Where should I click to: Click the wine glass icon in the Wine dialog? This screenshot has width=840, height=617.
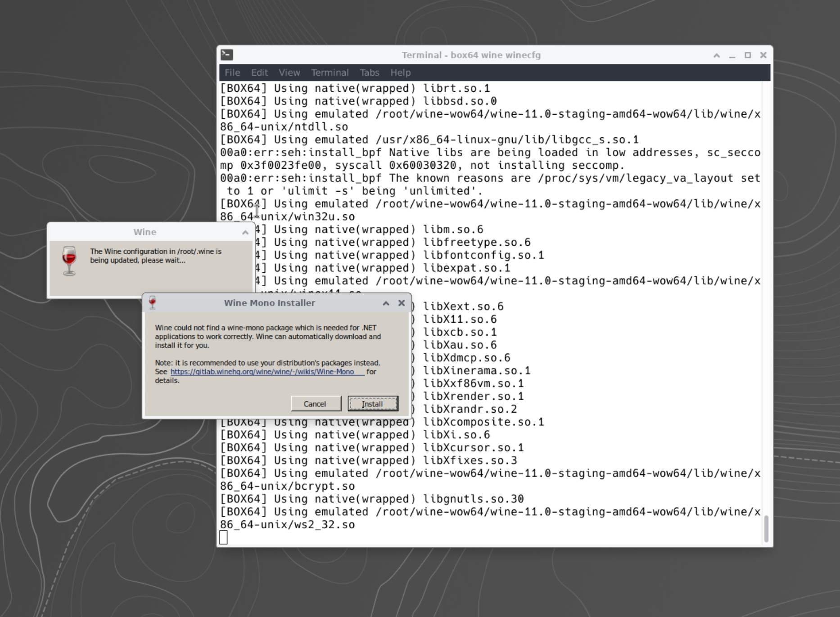pos(69,261)
